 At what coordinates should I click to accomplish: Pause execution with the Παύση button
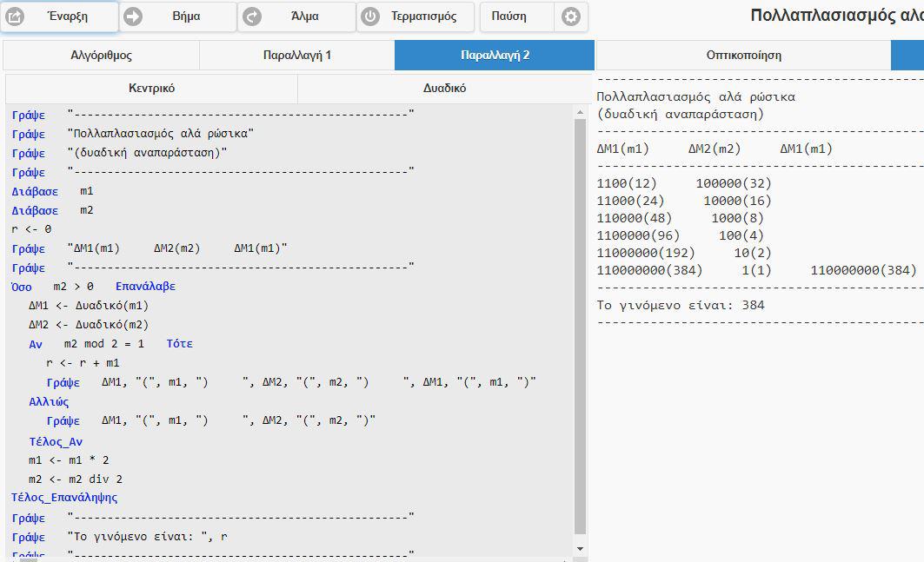pyautogui.click(x=517, y=17)
